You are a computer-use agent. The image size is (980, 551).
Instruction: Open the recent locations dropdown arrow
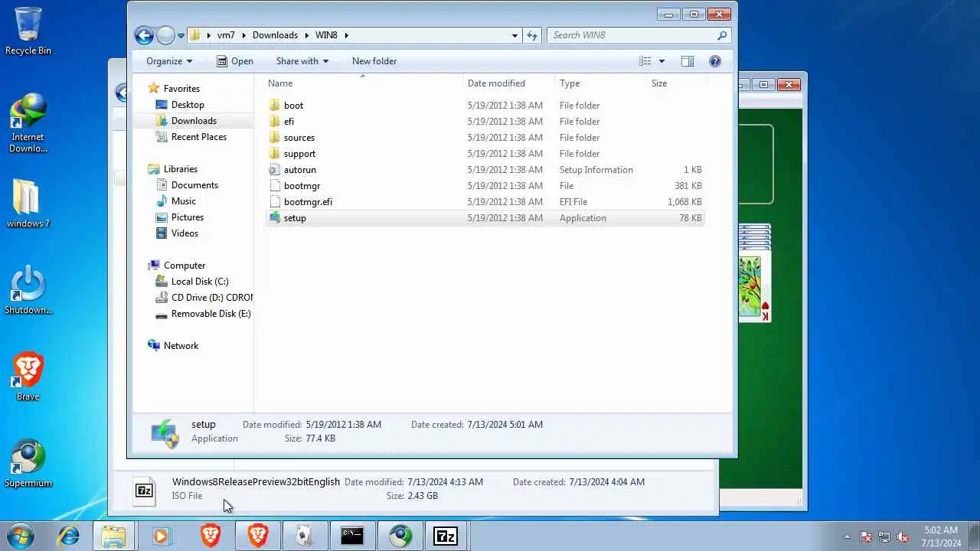click(x=181, y=35)
